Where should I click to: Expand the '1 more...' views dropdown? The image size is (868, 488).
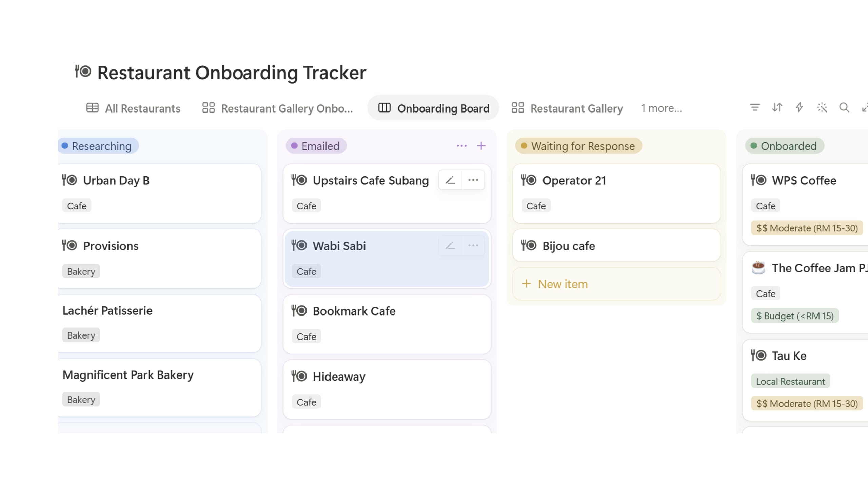[661, 108]
